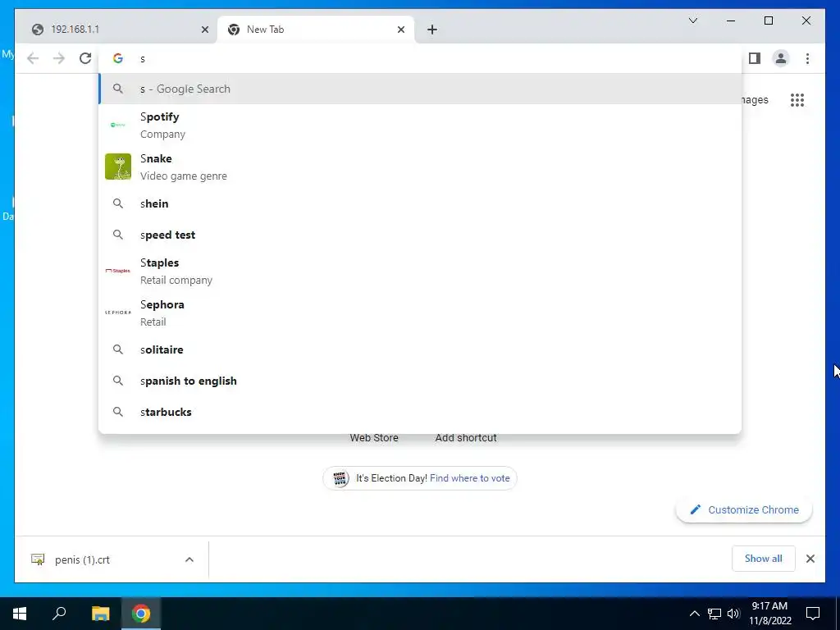Go back using the back arrow

tap(33, 58)
